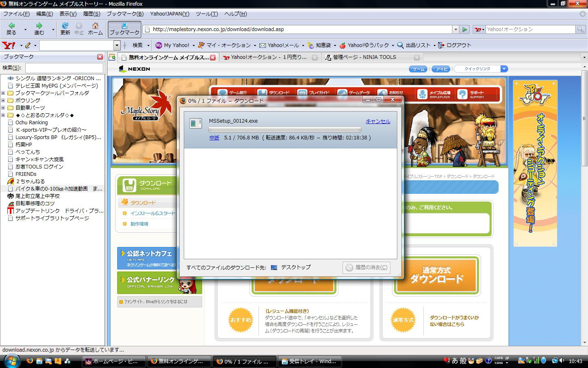
Task: Click Firefox icon in quick launch
Action: point(30,361)
